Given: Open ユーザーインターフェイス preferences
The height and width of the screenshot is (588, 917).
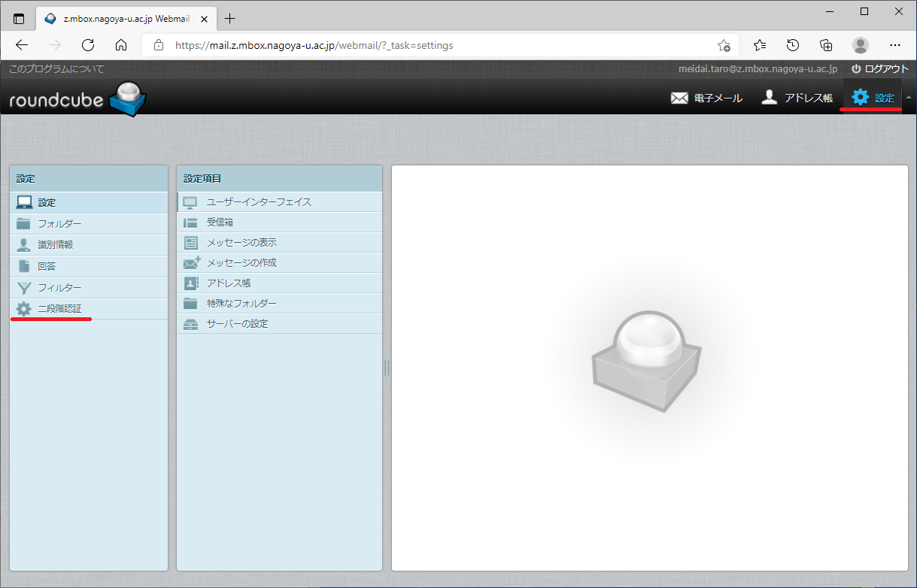Looking at the screenshot, I should [259, 202].
